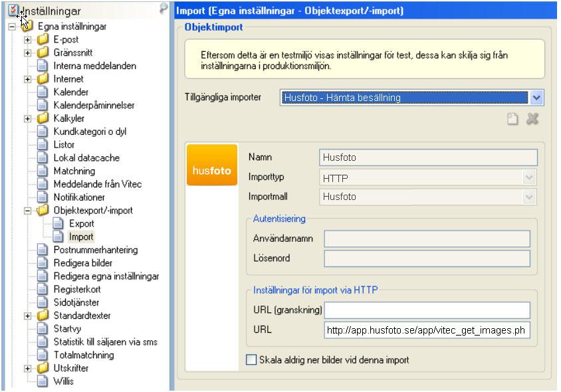561x392 pixels.
Task: Click the Standardtexter folder icon
Action: (x=43, y=316)
